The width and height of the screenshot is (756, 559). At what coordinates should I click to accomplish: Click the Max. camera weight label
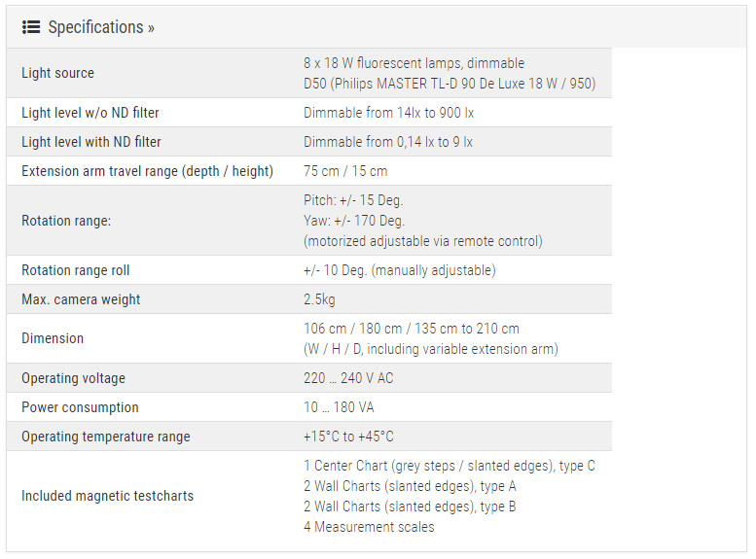tap(81, 299)
